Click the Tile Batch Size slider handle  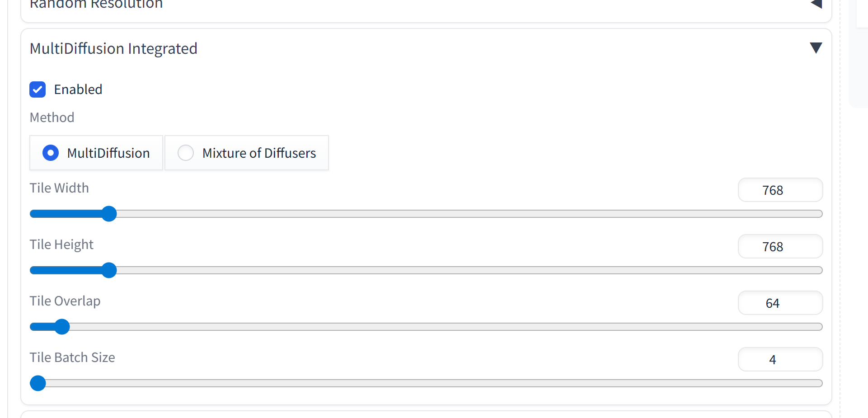click(x=38, y=383)
